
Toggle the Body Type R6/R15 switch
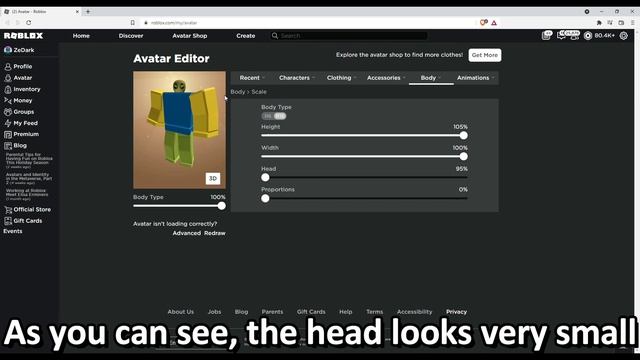pos(274,116)
